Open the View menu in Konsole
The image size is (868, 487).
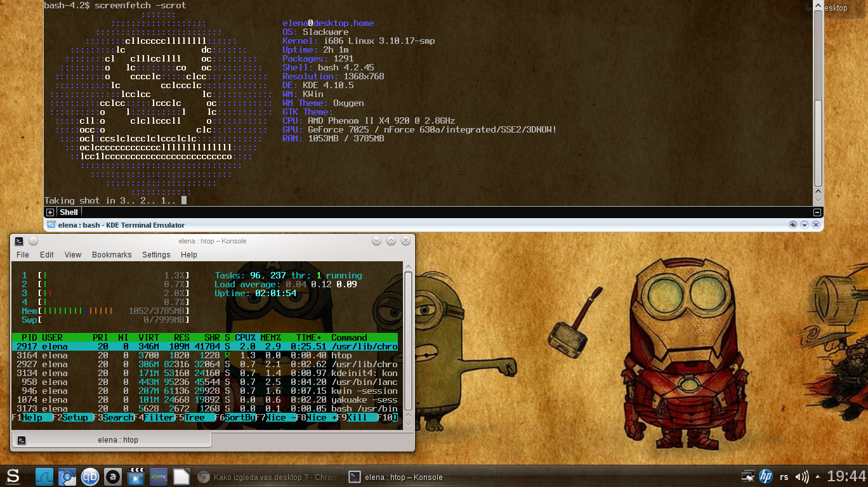coord(73,255)
